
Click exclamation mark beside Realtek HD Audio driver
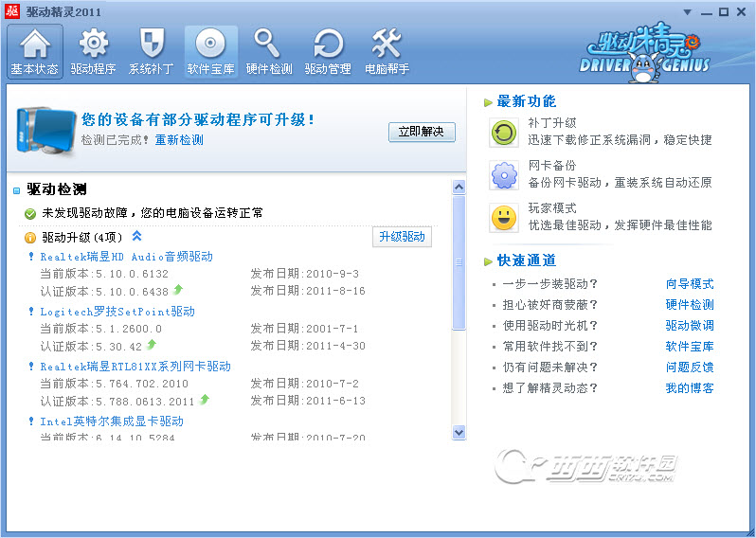31,257
